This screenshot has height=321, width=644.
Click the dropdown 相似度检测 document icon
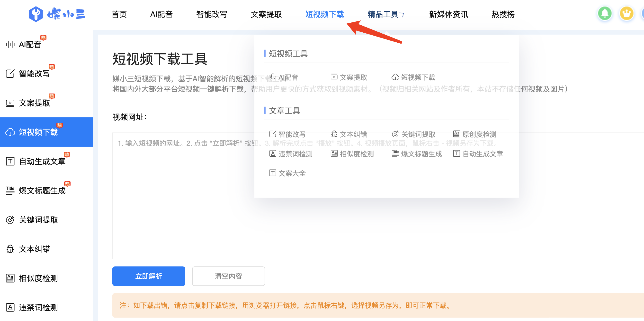(334, 153)
